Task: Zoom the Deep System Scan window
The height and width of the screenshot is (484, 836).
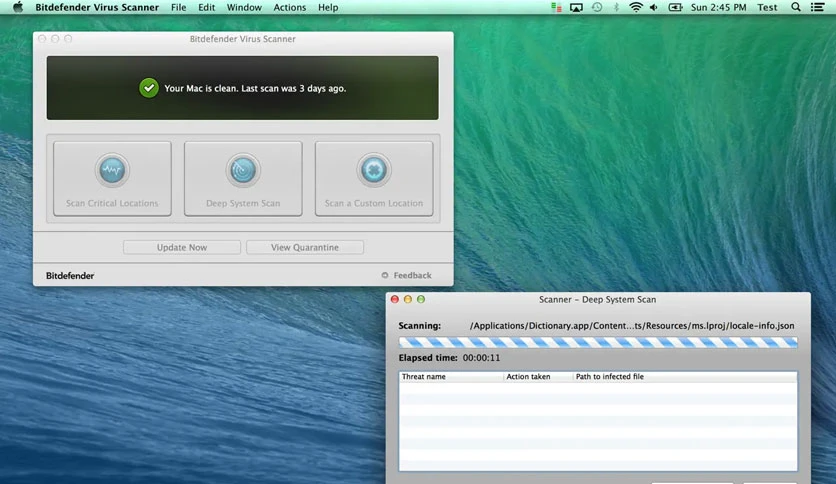Action: pos(421,300)
